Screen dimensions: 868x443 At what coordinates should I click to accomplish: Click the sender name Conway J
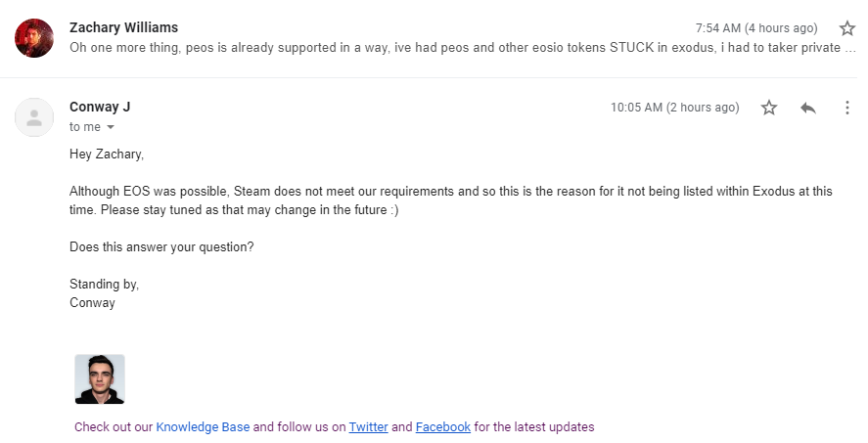click(100, 107)
